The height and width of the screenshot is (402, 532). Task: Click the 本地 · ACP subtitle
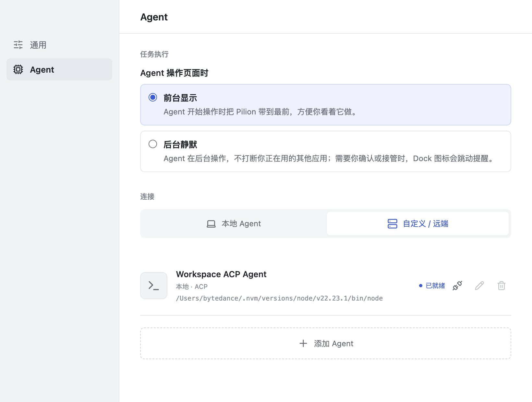click(192, 287)
